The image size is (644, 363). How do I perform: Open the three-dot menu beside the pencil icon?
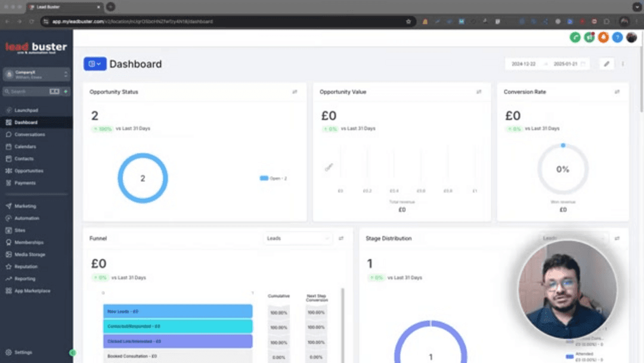coord(624,63)
